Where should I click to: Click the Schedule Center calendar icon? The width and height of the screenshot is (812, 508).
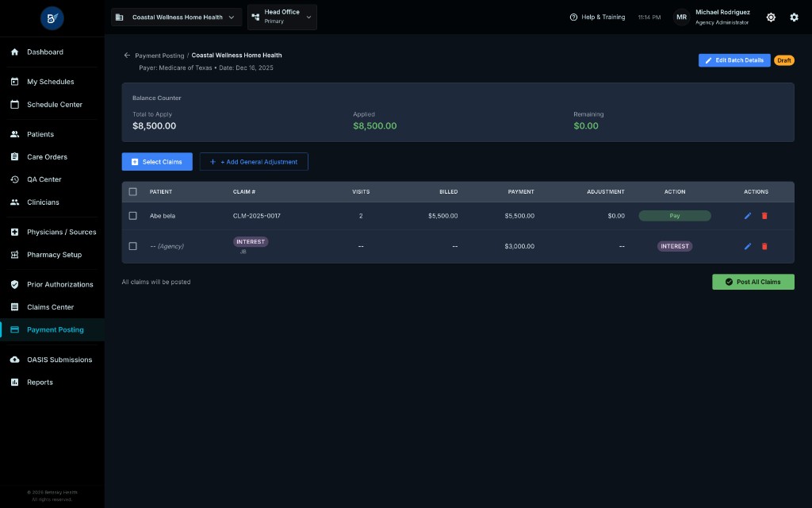coord(14,104)
